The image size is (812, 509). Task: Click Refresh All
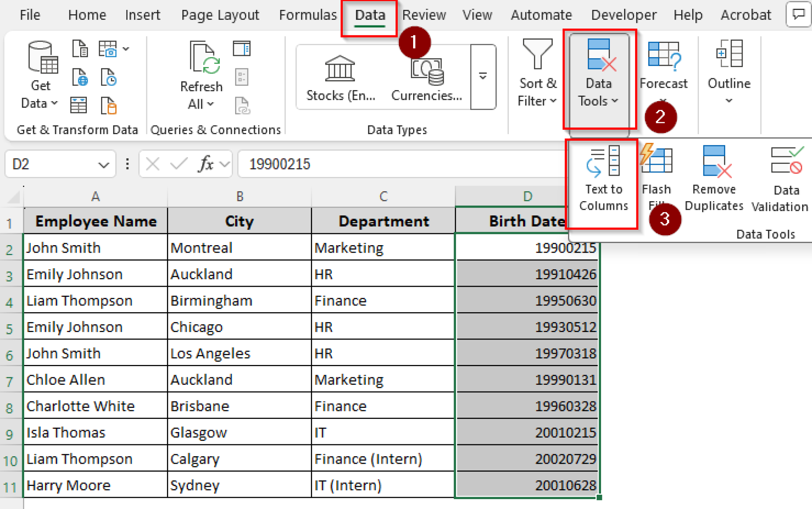pos(201,75)
